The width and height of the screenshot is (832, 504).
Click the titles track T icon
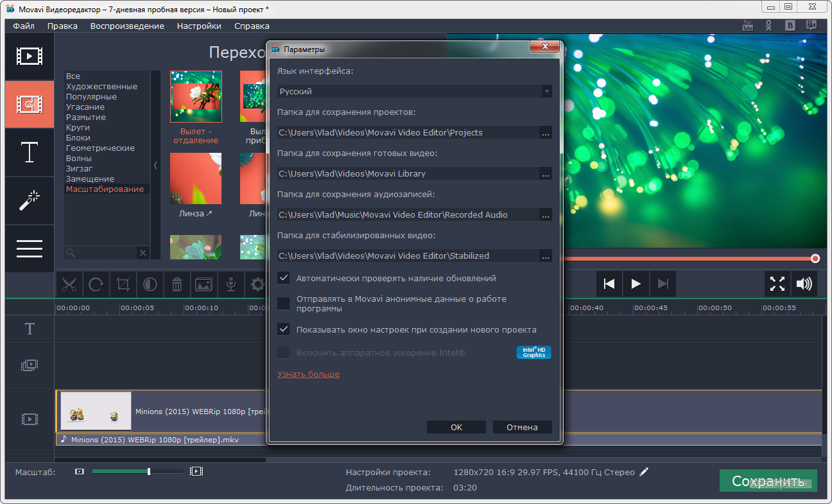coord(30,329)
